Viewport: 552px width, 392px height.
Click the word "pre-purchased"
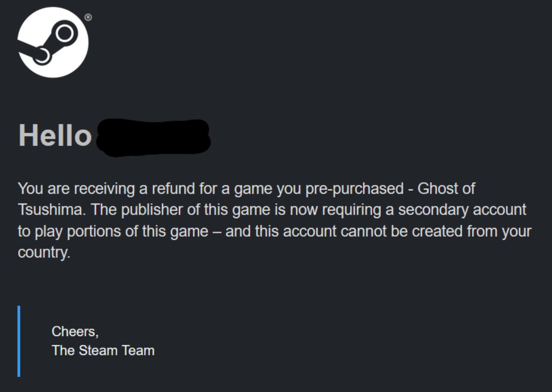click(364, 189)
